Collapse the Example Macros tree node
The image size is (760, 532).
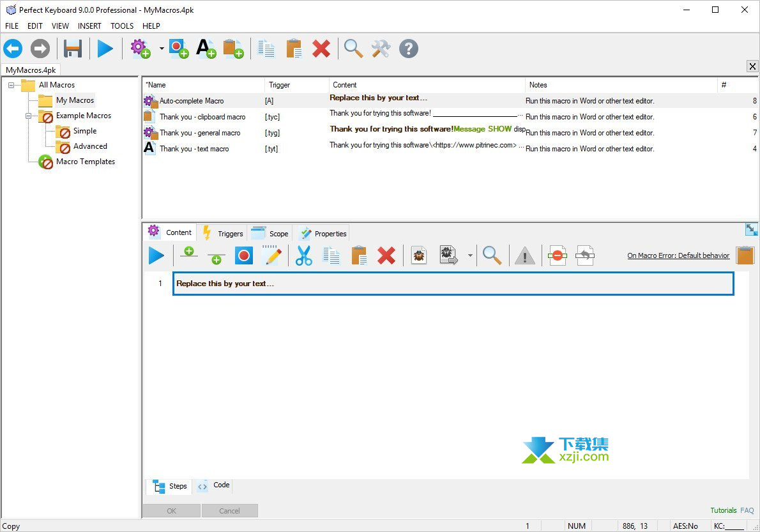[x=29, y=116]
